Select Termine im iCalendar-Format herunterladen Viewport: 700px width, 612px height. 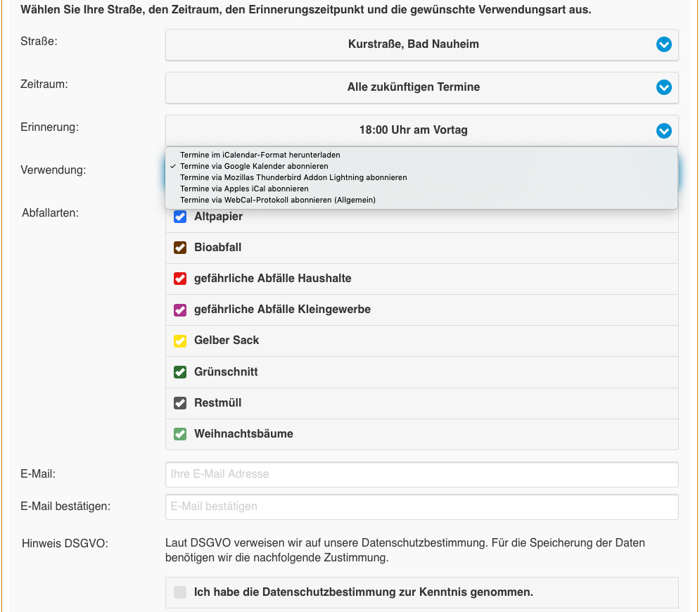point(260,155)
